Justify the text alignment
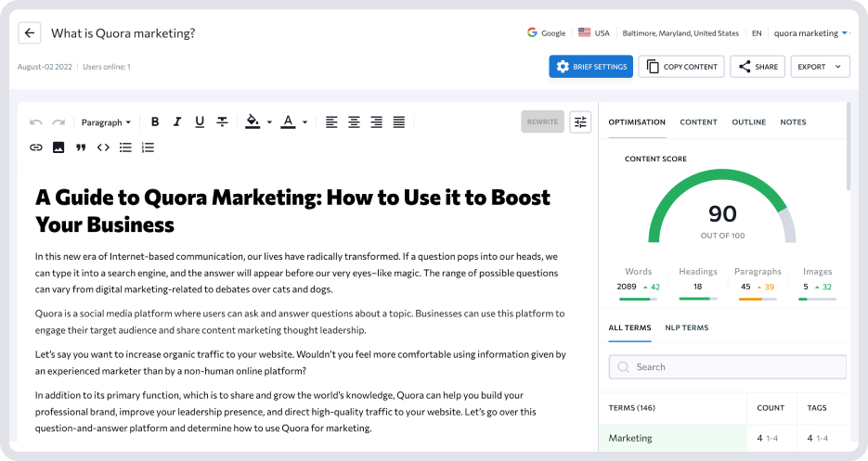This screenshot has height=461, width=868. [x=398, y=122]
